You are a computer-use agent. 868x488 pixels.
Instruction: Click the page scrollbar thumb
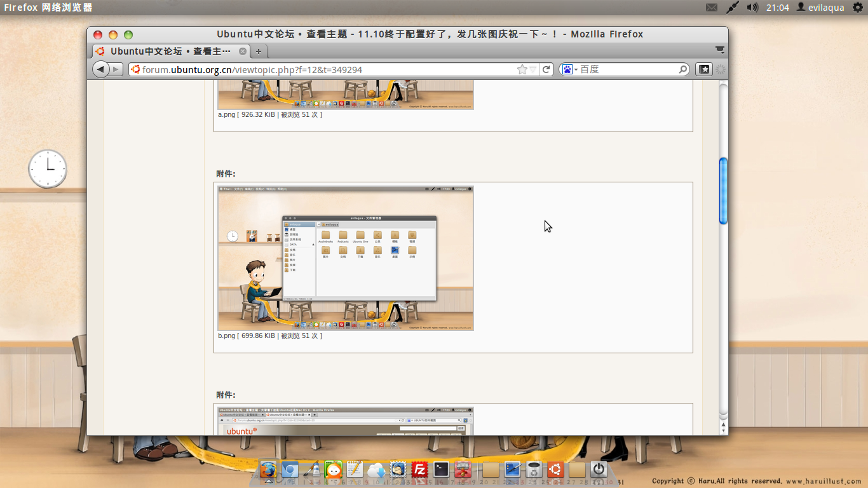(723, 191)
